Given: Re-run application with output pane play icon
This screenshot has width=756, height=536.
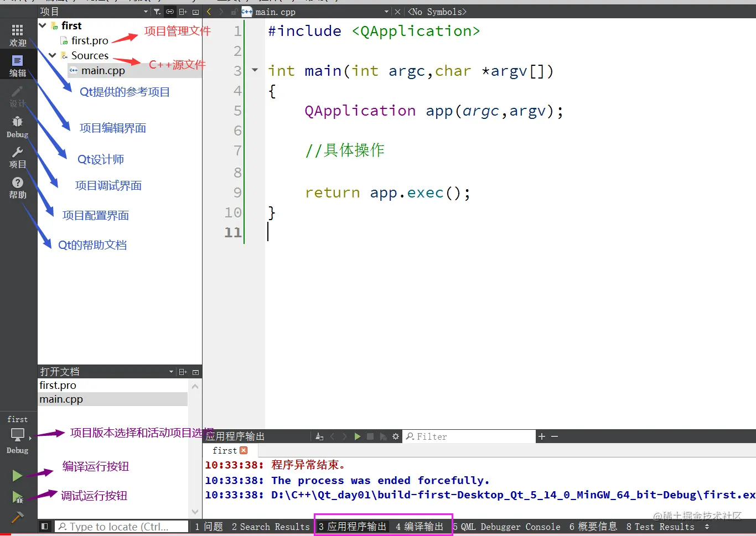Looking at the screenshot, I should 358,436.
